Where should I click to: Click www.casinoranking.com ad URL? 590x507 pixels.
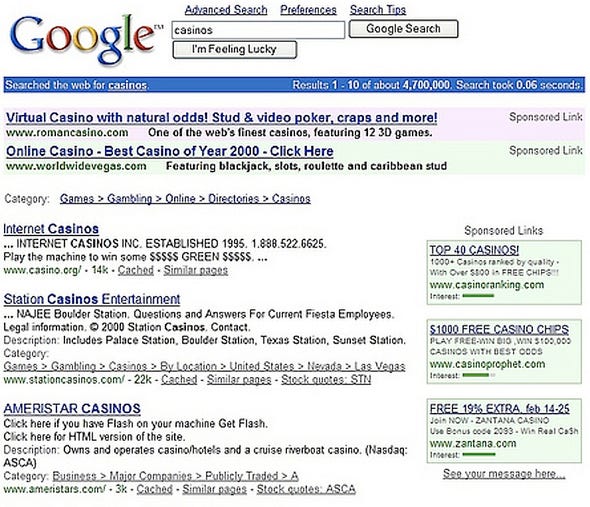tap(487, 285)
